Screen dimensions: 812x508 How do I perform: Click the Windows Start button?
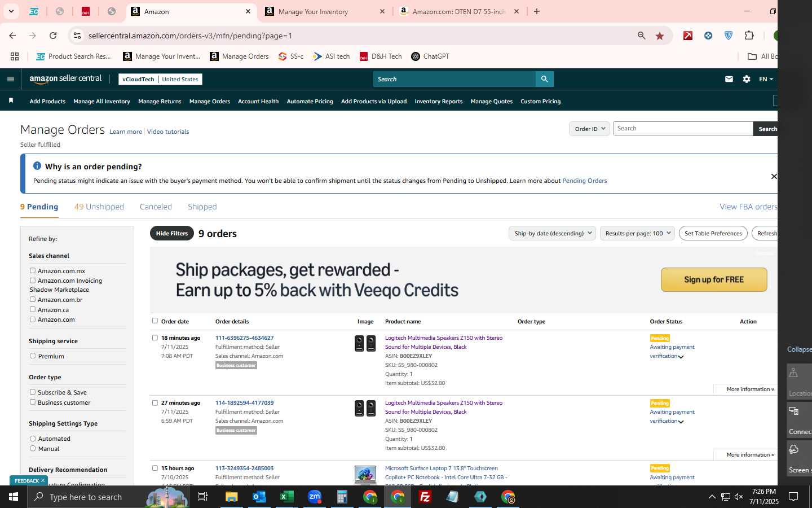click(x=14, y=497)
